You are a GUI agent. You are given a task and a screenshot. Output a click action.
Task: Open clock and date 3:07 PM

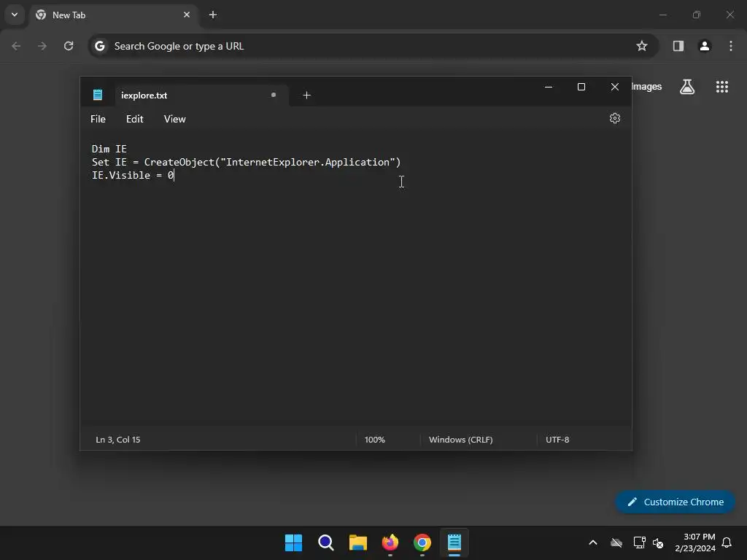(x=695, y=542)
